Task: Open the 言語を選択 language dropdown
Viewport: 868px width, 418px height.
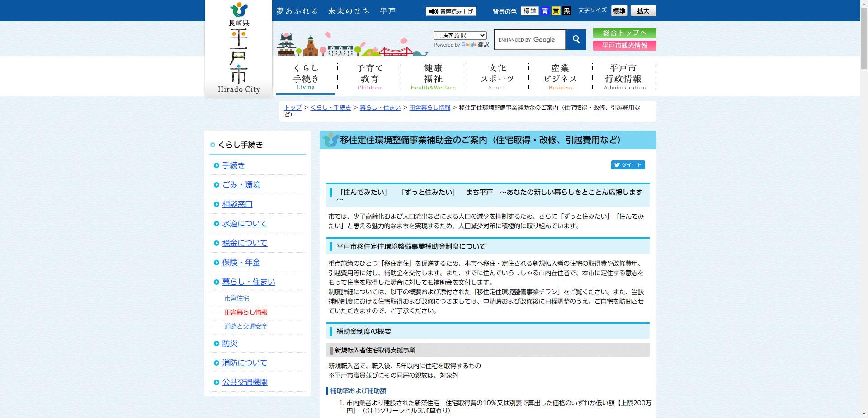Action: (459, 35)
